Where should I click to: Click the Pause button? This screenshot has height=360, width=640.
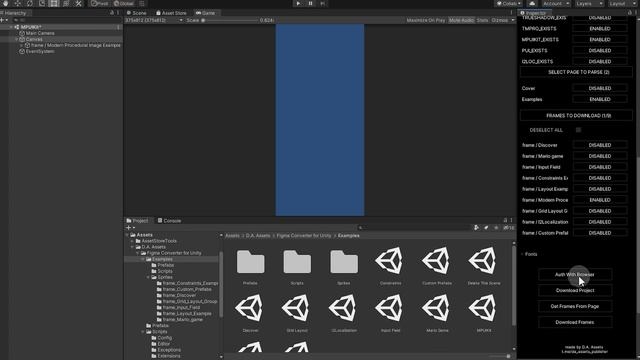311,3
